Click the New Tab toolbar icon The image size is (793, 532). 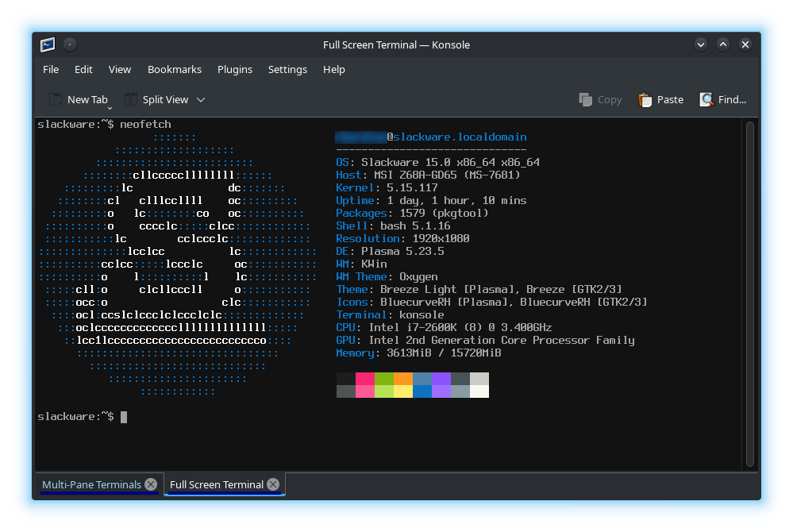(x=56, y=99)
